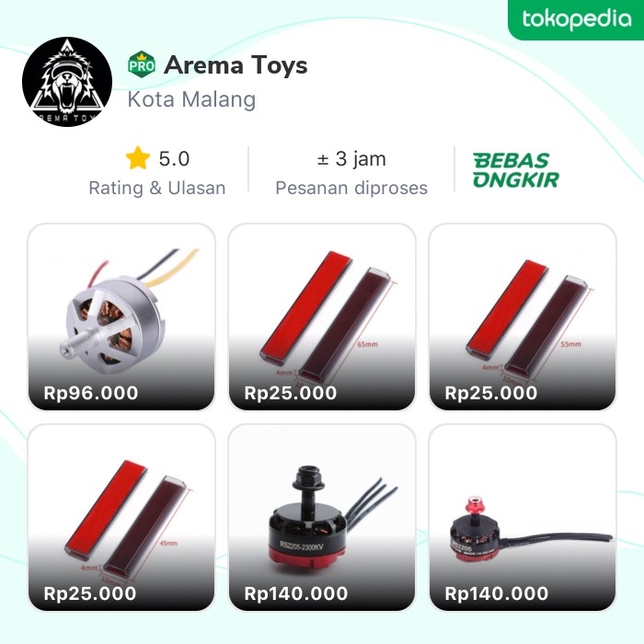Click the green PRO merchant badge

pos(142,65)
